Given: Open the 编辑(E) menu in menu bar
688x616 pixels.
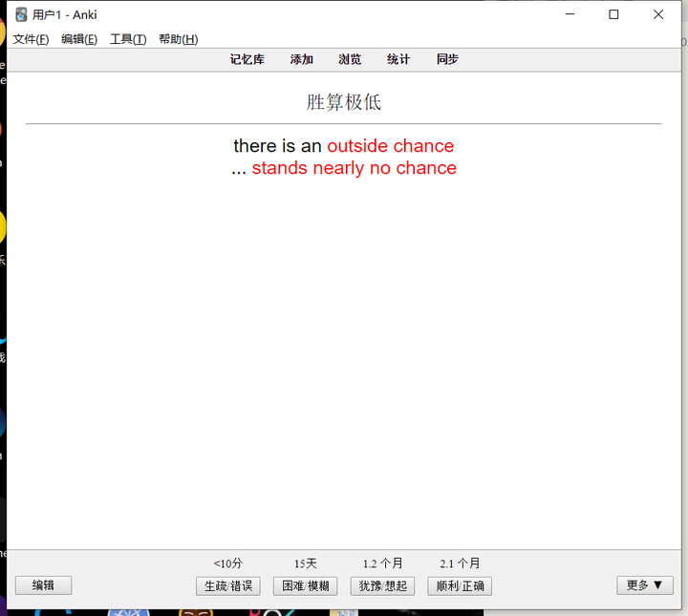Looking at the screenshot, I should pos(79,39).
